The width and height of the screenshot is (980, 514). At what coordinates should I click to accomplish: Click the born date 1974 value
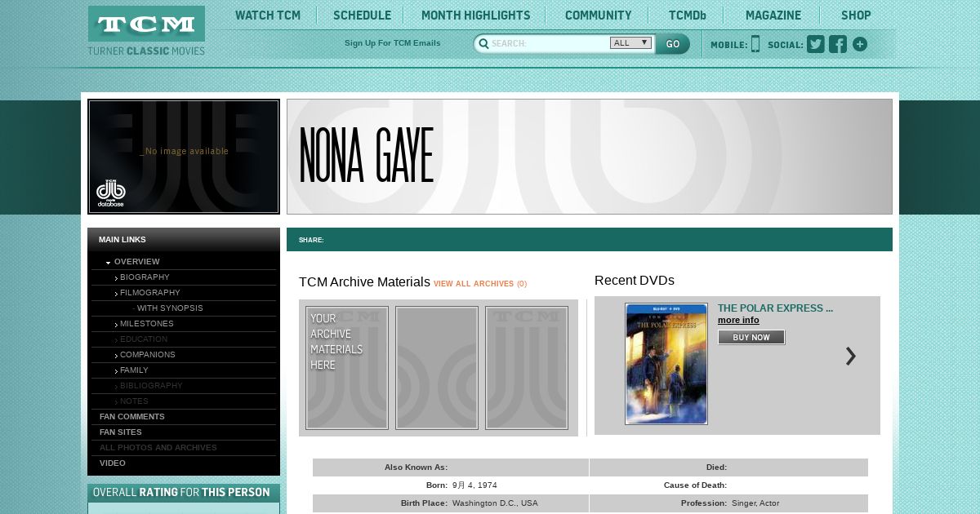(474, 485)
